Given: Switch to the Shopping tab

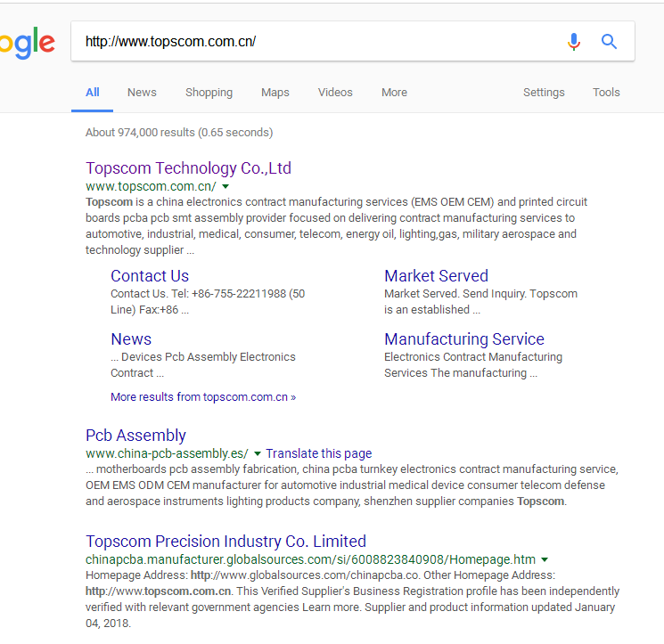Looking at the screenshot, I should click(209, 93).
